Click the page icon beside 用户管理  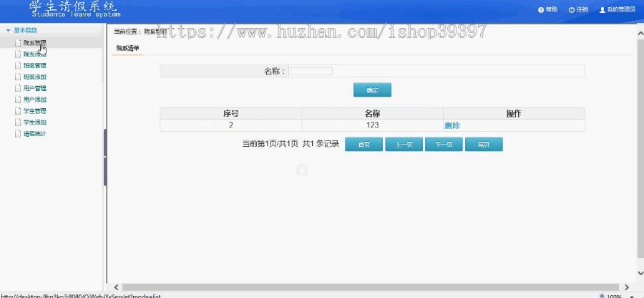click(17, 88)
